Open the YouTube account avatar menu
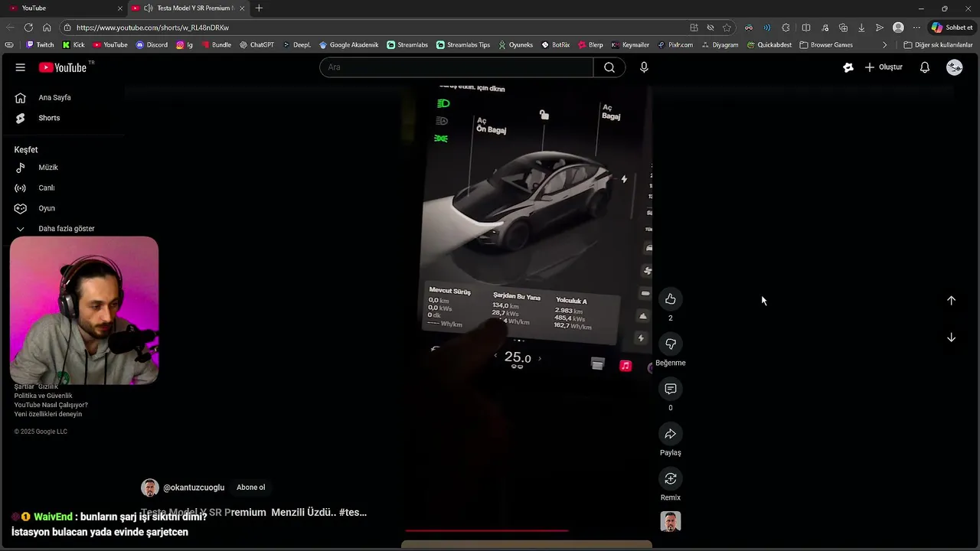 point(955,67)
